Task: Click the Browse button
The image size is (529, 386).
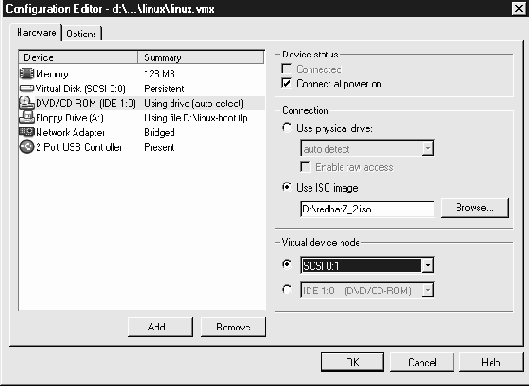Action: 475,208
